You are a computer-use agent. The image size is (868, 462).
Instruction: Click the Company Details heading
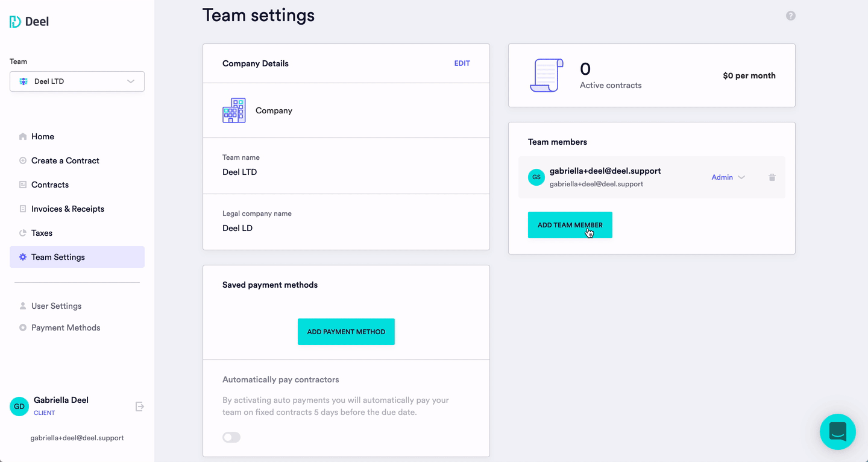(256, 63)
